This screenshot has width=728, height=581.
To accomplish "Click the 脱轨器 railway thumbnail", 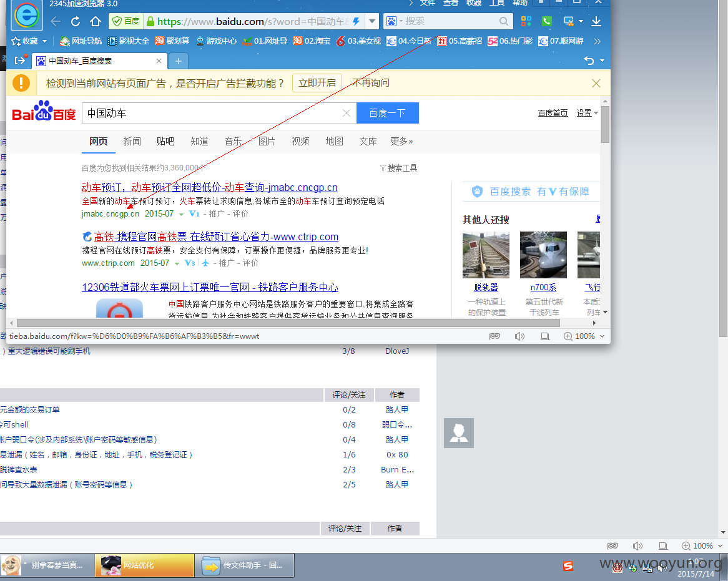I will 486,255.
